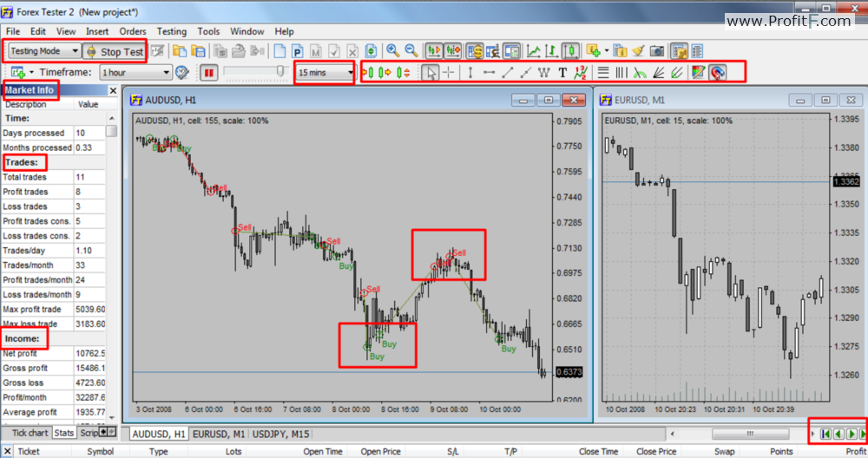Toggle the crosshair mode
Image resolution: width=868 pixels, height=458 pixels.
coord(449,73)
